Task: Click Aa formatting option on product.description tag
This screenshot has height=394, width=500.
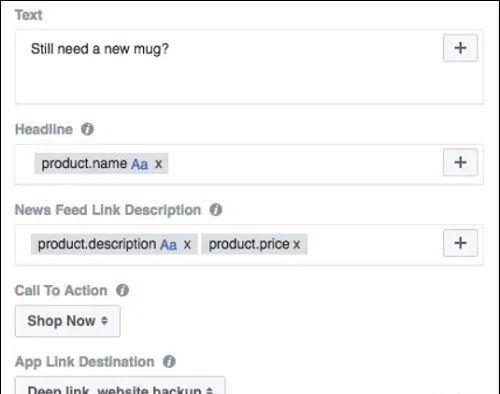Action: (x=169, y=245)
